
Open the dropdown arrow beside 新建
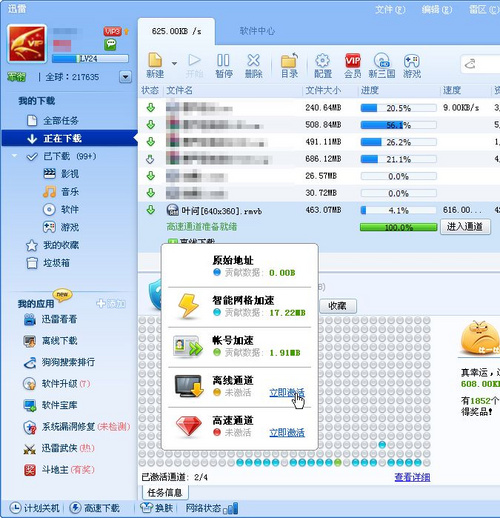click(x=174, y=63)
